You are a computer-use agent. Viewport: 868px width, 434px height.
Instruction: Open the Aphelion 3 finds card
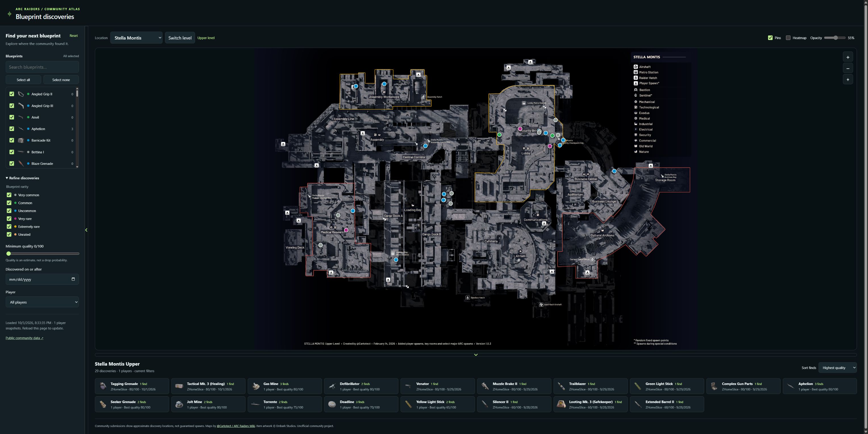(x=820, y=386)
